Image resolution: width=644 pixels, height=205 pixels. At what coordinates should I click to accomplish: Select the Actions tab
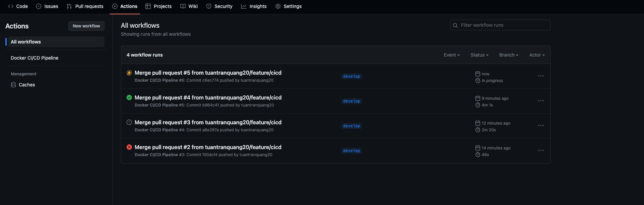(x=125, y=6)
